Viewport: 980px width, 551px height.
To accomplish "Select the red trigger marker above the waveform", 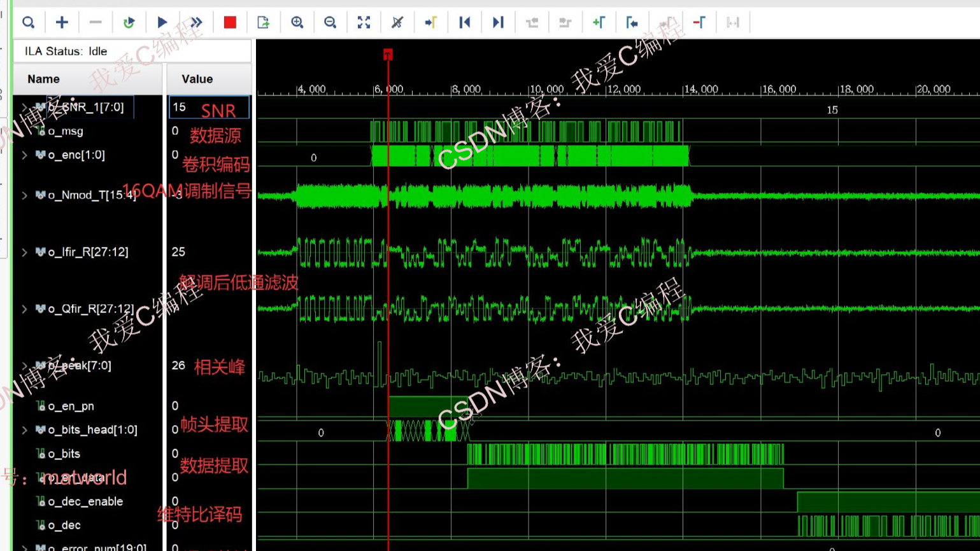I will [388, 54].
